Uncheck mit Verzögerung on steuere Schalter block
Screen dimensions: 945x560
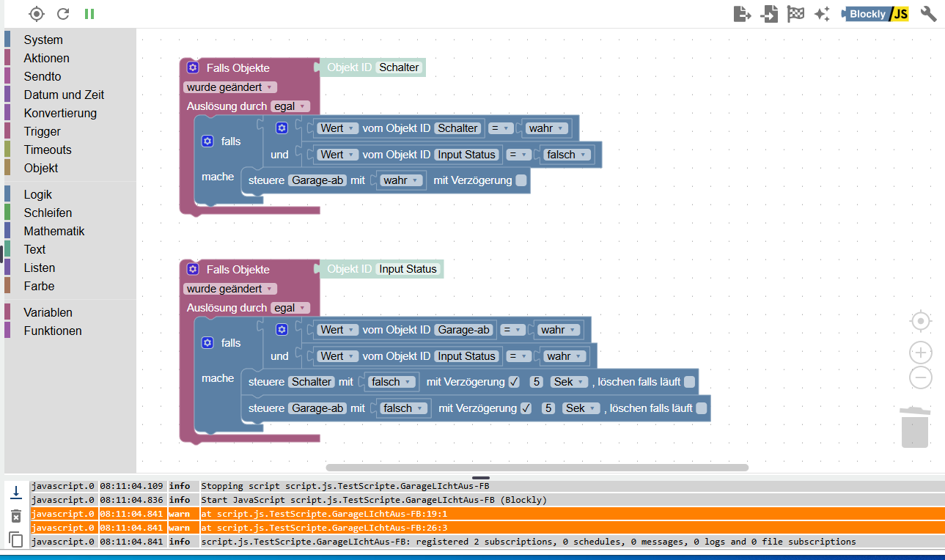pos(514,382)
